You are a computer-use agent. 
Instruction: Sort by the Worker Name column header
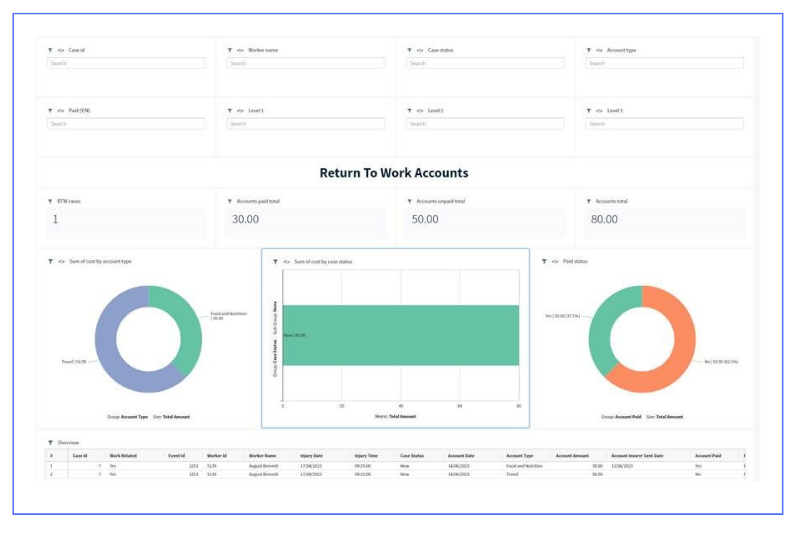[x=262, y=455]
